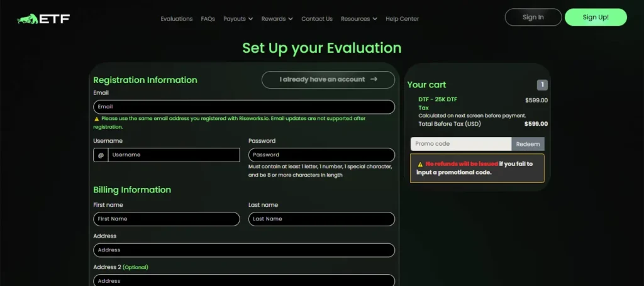The width and height of the screenshot is (644, 286).
Task: Click the No refunds will be issued text
Action: tap(462, 164)
